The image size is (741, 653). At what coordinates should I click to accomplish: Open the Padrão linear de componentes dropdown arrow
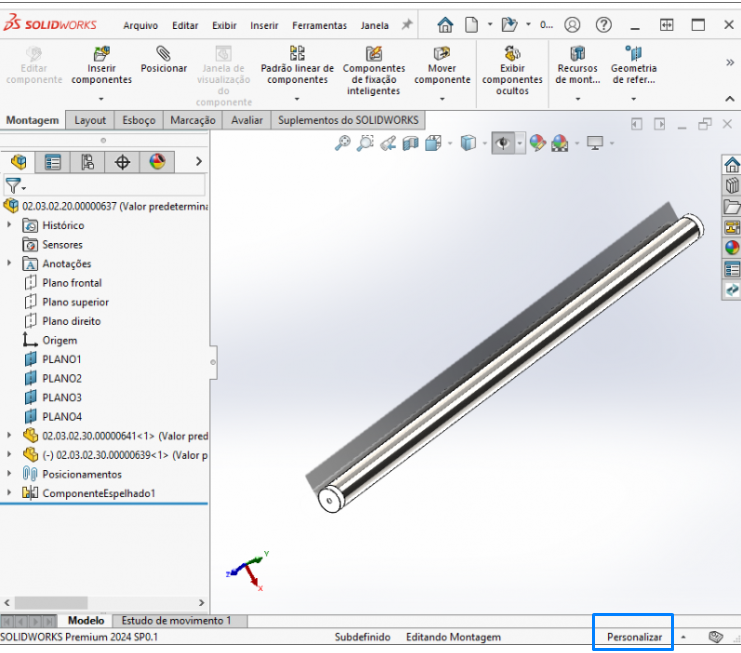pyautogui.click(x=297, y=99)
